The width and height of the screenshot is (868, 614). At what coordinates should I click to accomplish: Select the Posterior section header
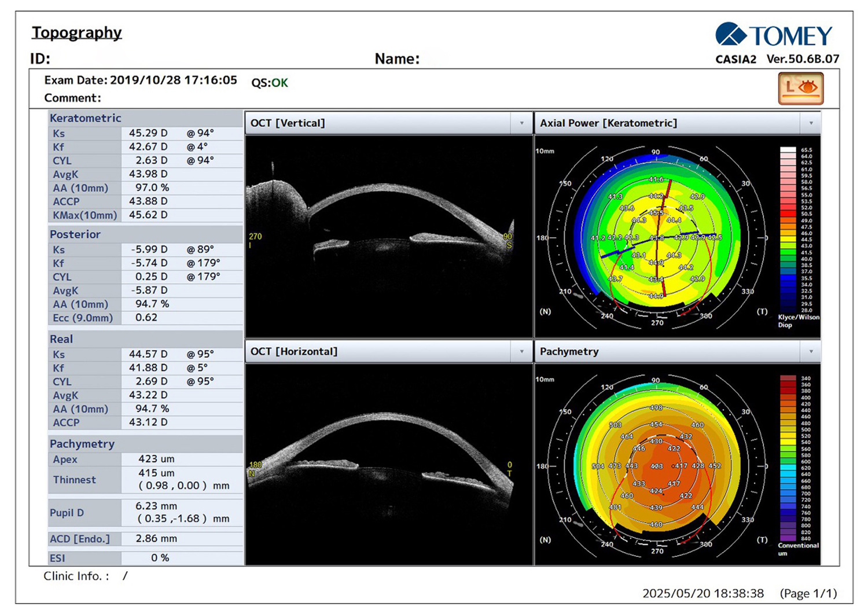click(x=145, y=234)
